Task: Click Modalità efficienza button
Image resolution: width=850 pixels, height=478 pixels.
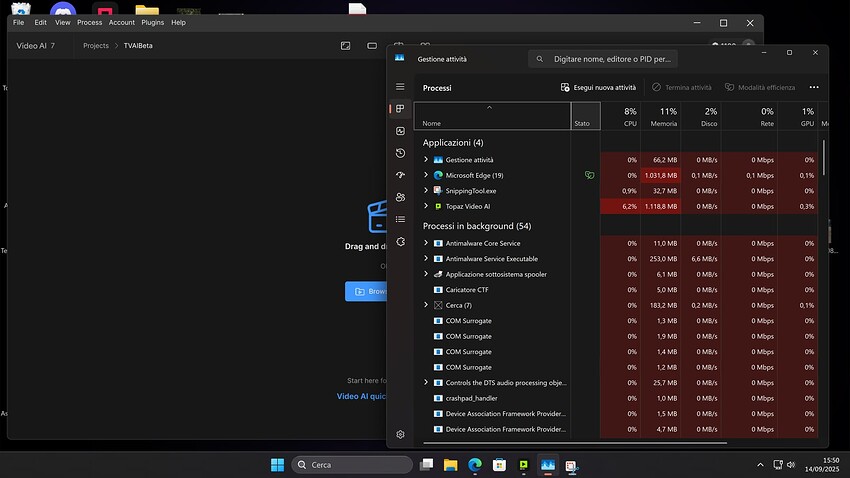Action: coord(760,87)
